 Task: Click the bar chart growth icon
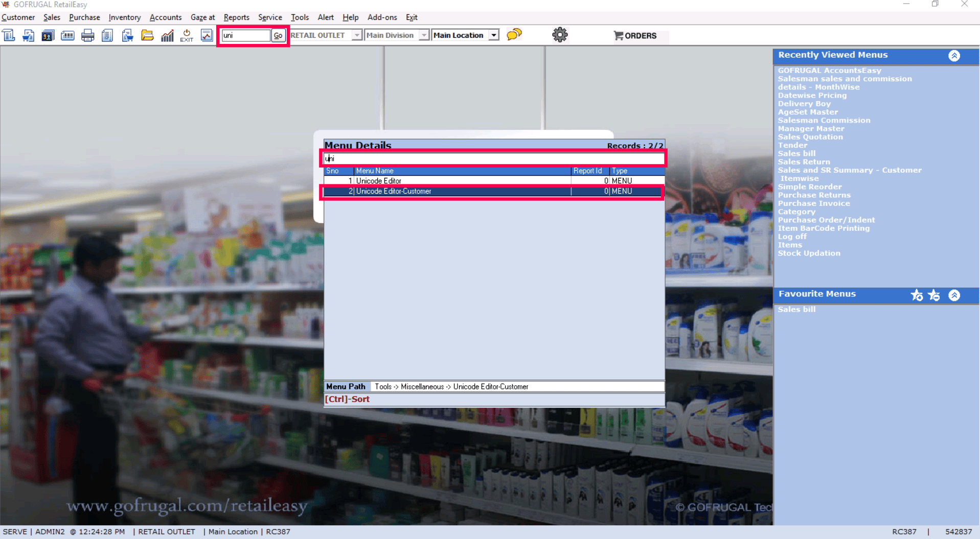coord(167,35)
